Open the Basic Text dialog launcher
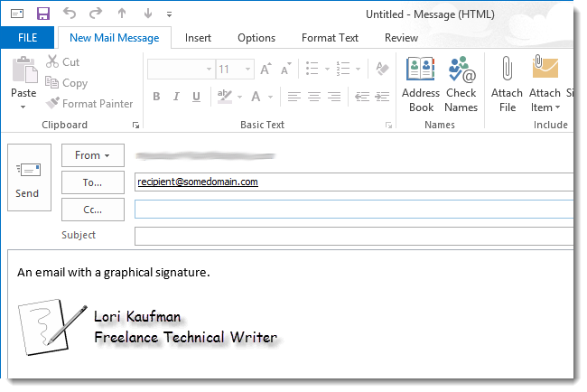Image resolution: width=587 pixels, height=392 pixels. coord(388,126)
